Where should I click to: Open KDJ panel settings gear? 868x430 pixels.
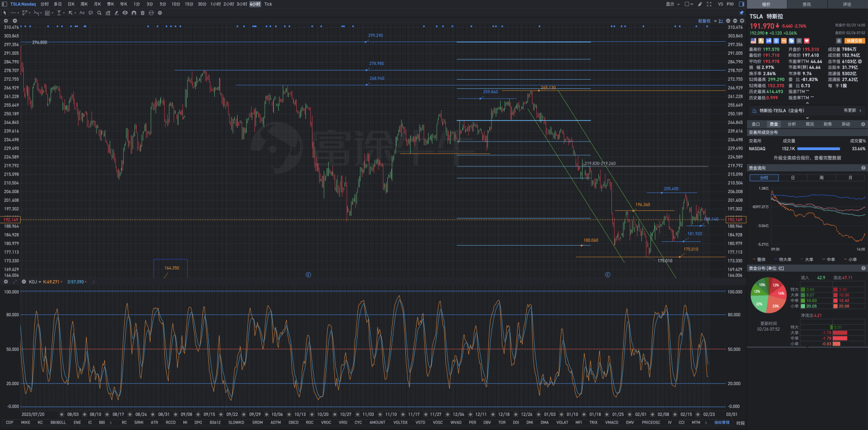tap(6, 281)
